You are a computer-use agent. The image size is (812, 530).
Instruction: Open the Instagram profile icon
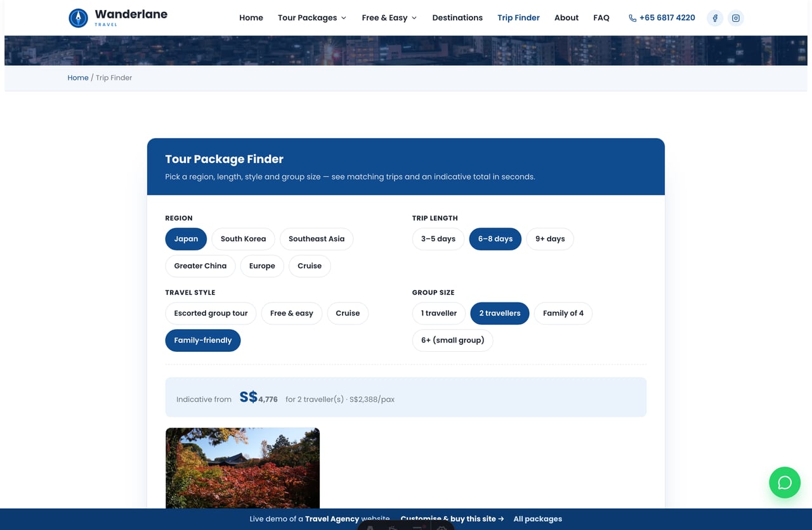(x=736, y=18)
